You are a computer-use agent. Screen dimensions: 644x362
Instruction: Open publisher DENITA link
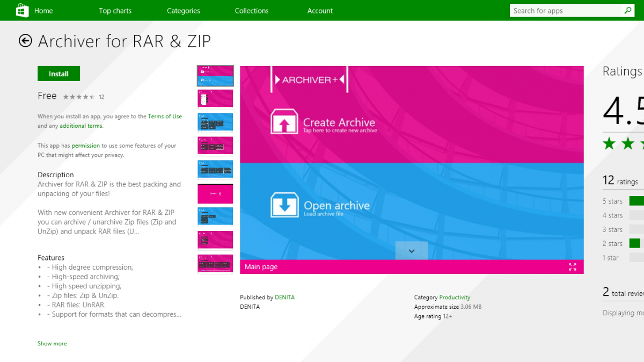pyautogui.click(x=284, y=297)
